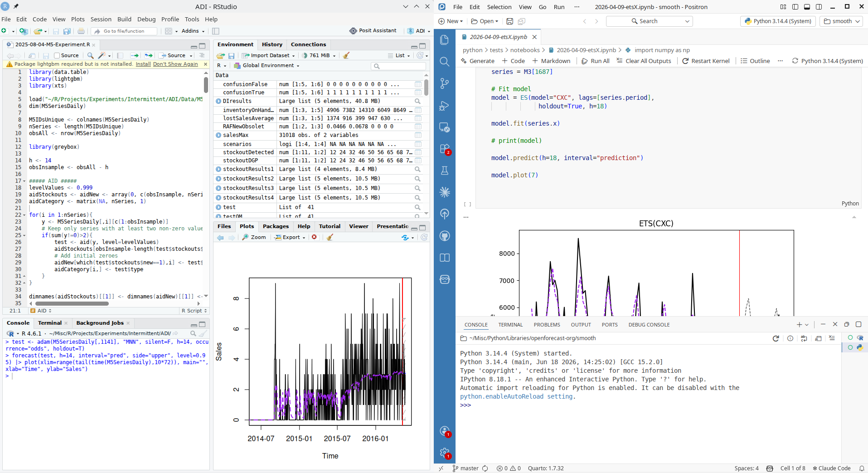Open RStudio Session menu

[x=101, y=19]
